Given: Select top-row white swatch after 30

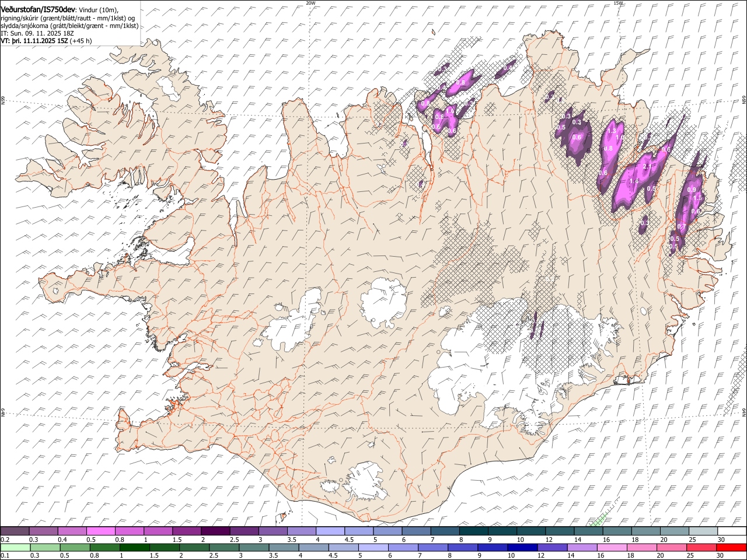Looking at the screenshot, I should (x=731, y=531).
